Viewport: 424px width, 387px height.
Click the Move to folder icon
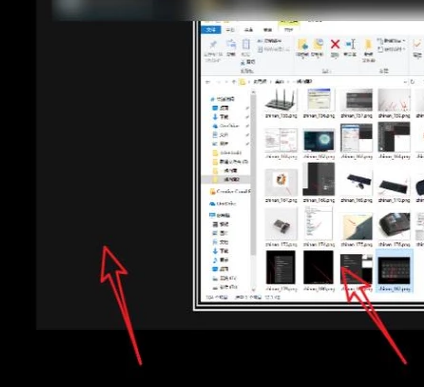point(303,44)
